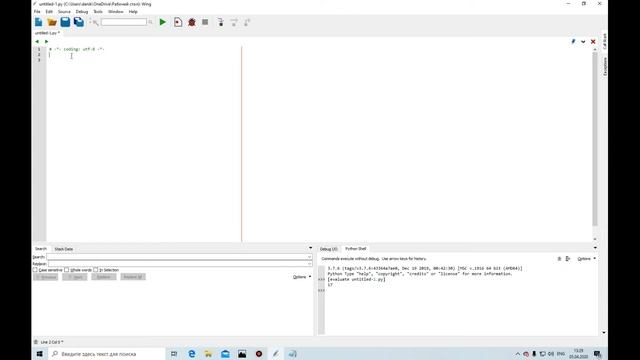Click the Python Shell debug toggle icon

coord(568,259)
